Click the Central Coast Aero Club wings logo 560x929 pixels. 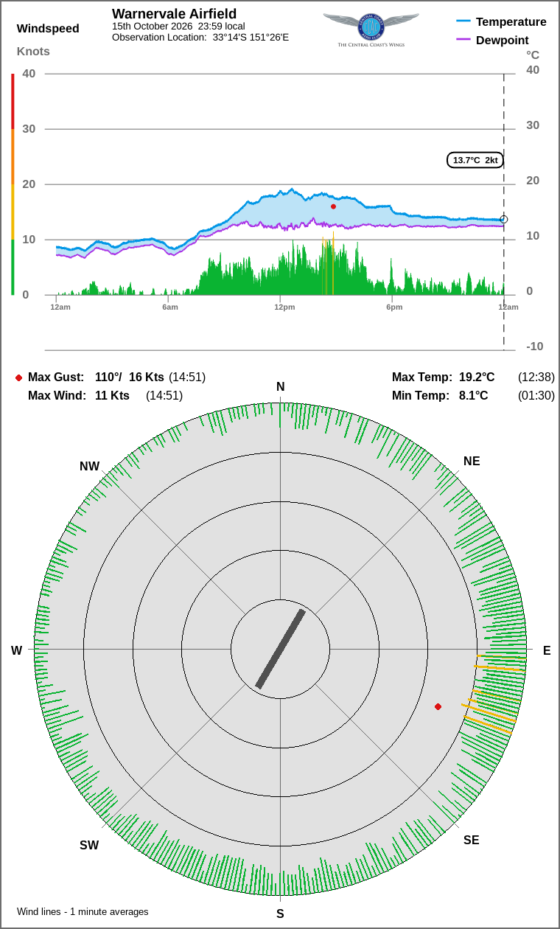[x=371, y=29]
